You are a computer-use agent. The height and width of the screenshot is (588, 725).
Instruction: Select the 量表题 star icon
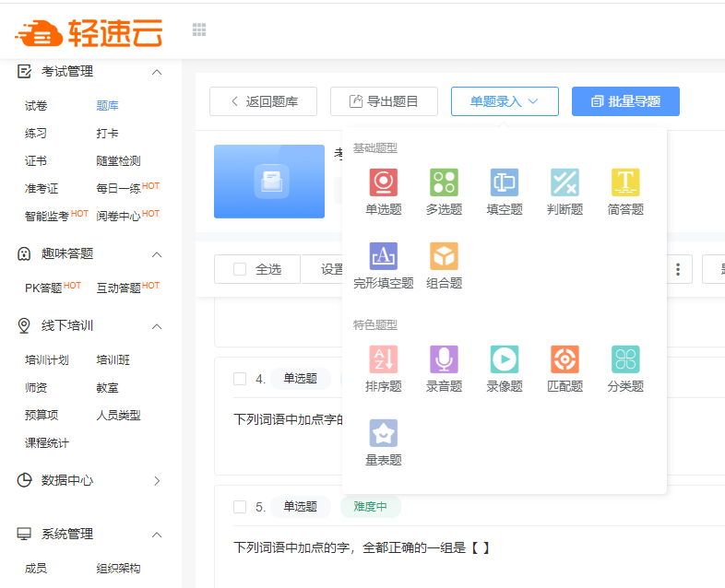pyautogui.click(x=384, y=433)
